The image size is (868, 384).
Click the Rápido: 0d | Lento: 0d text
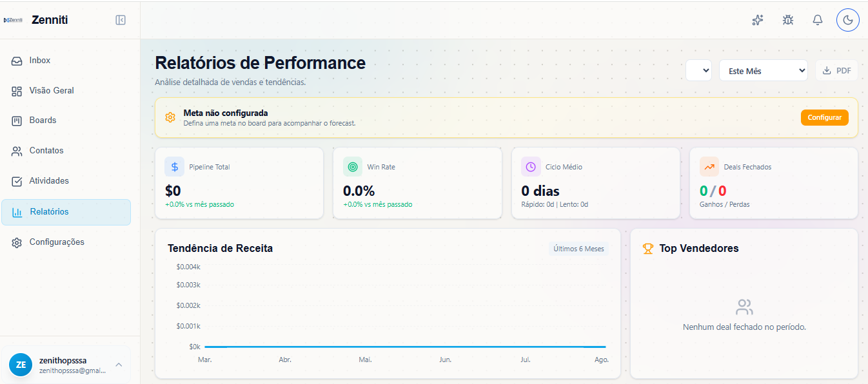pyautogui.click(x=555, y=205)
